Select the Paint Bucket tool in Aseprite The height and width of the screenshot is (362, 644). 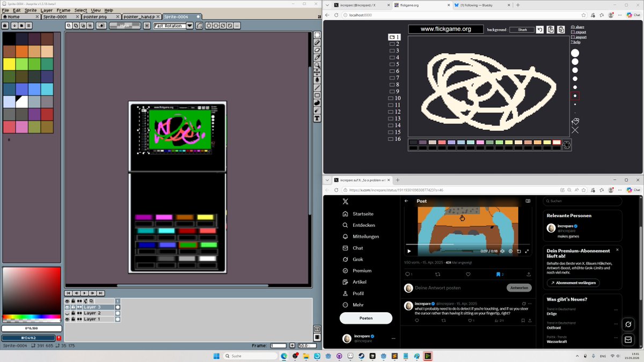tap(317, 80)
